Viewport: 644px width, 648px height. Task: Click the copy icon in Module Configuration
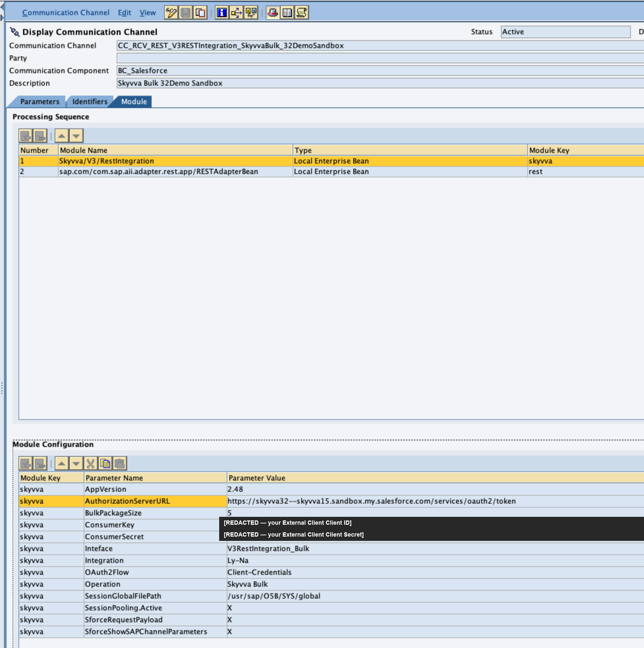coord(105,463)
